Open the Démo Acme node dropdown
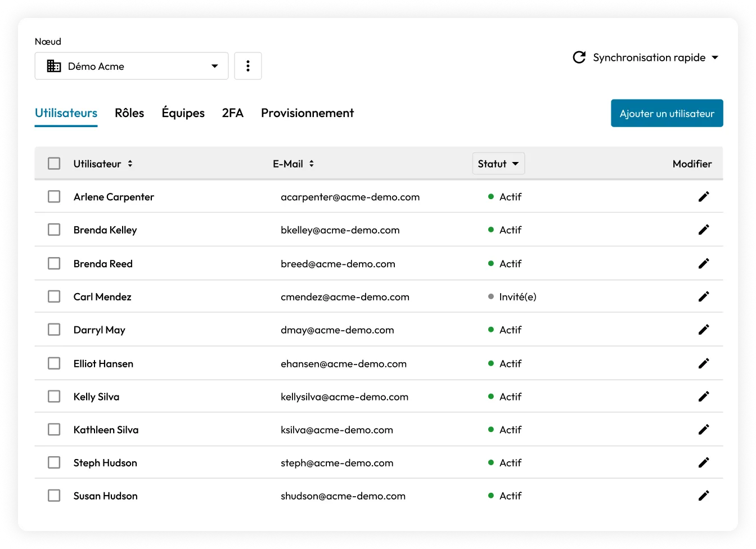Screen dimensions: 756x549 [132, 66]
